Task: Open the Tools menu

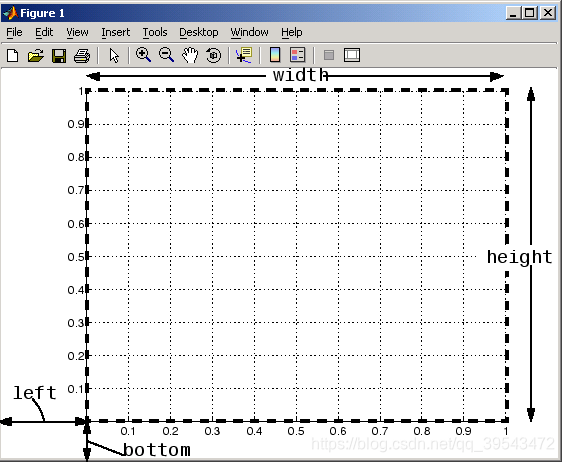Action: pyautogui.click(x=155, y=32)
